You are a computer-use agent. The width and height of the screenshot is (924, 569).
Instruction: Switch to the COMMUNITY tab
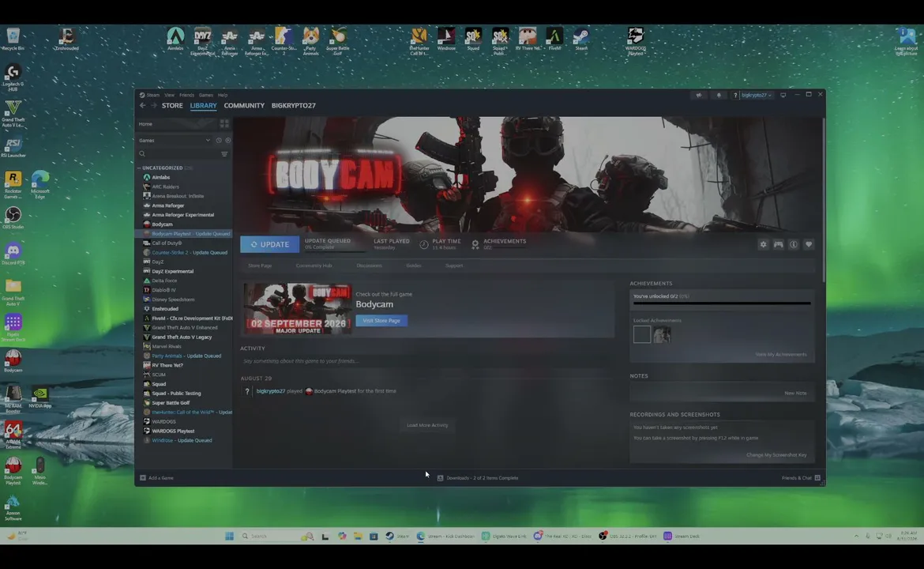244,106
